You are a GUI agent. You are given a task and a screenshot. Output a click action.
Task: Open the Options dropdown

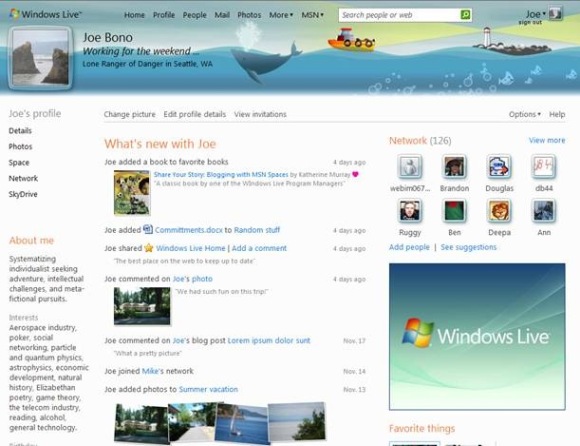[525, 114]
